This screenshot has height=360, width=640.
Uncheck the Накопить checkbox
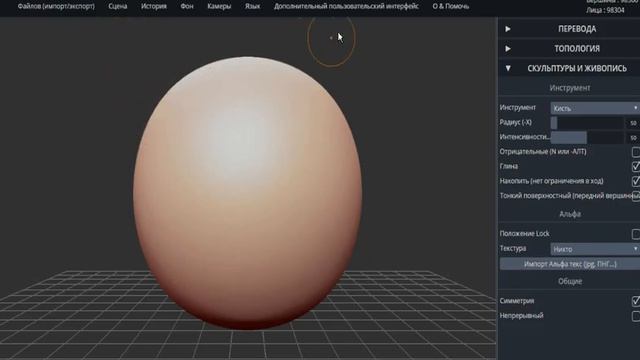[x=636, y=181]
